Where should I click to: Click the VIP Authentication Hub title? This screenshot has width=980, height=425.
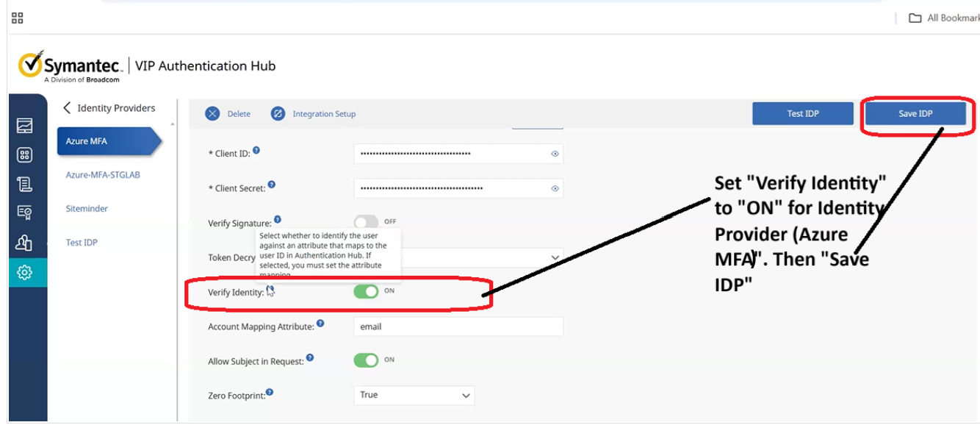206,66
